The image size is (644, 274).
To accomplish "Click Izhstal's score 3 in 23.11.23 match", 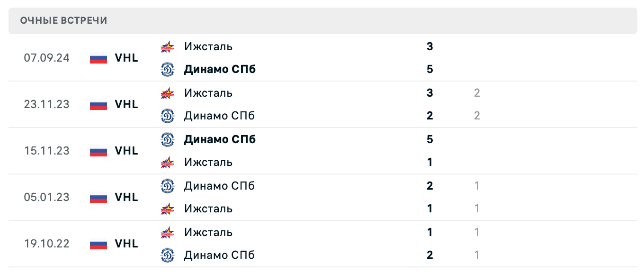I will coord(429,93).
